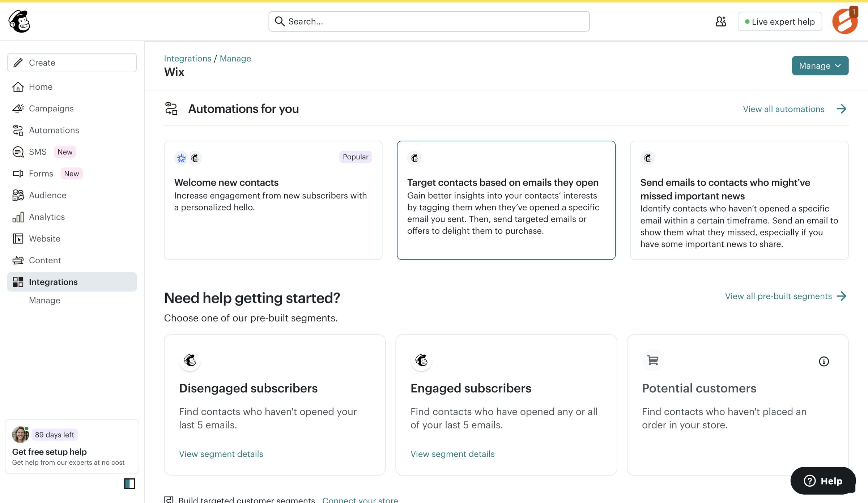Open Target contacts based on emails card

pyautogui.click(x=506, y=200)
